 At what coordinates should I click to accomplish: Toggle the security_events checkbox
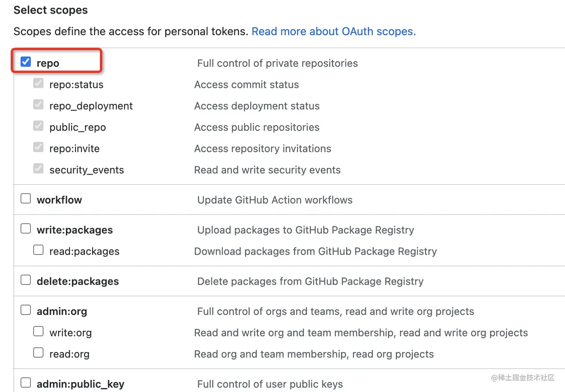[x=38, y=168]
